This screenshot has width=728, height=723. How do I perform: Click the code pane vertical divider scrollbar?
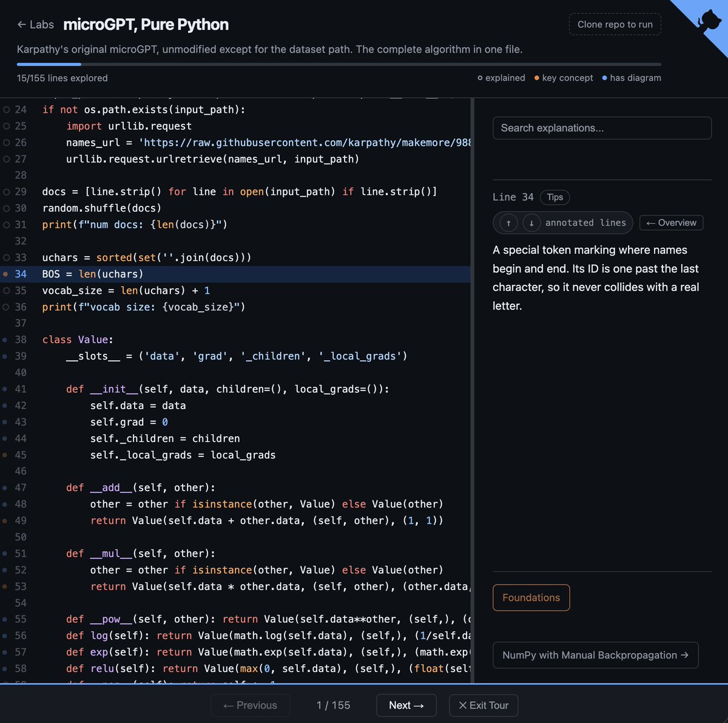[x=473, y=390]
